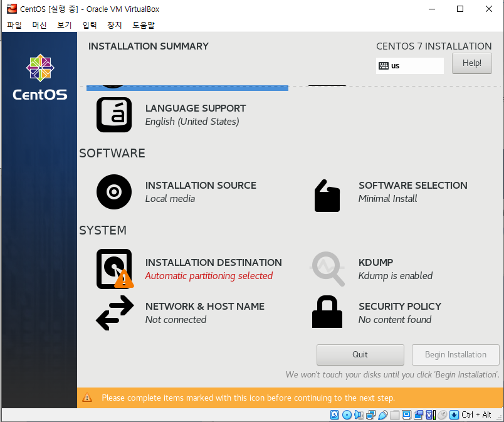This screenshot has width=504, height=422.
Task: Open INSTALLATION SOURCE settings
Action: (x=201, y=186)
